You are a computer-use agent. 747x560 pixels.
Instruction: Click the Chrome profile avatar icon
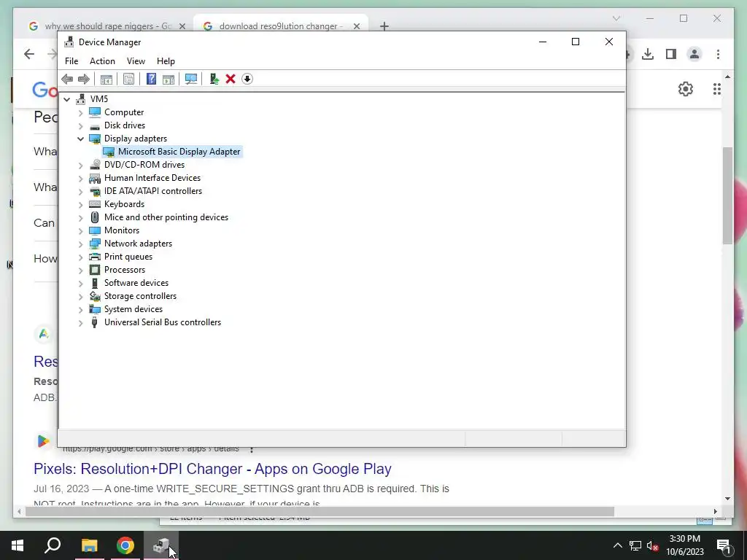(694, 54)
